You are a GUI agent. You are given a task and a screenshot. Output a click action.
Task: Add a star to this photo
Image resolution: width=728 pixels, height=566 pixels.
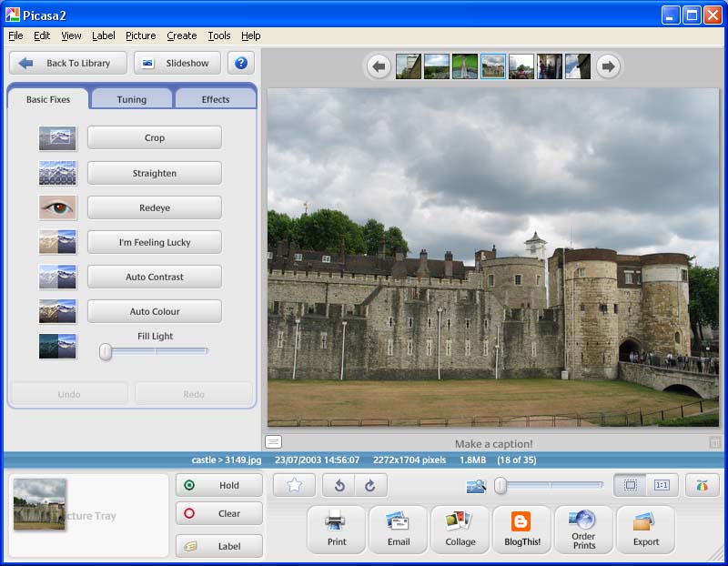[294, 486]
